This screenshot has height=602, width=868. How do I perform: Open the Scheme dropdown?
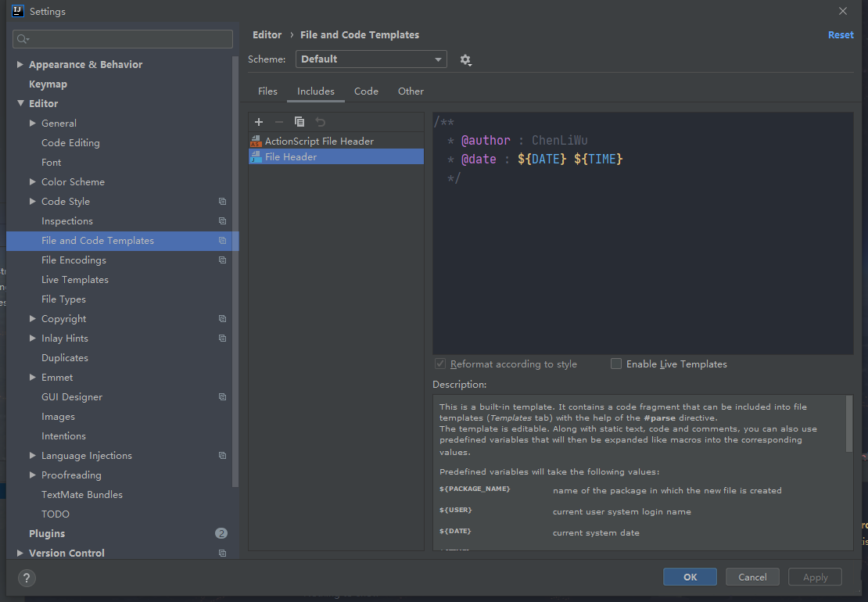371,59
